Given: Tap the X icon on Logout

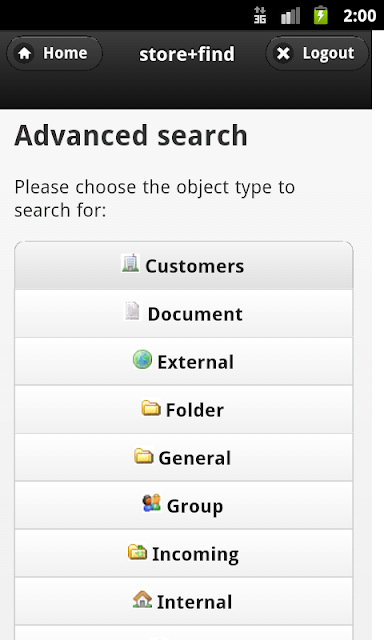Looking at the screenshot, I should click(284, 53).
